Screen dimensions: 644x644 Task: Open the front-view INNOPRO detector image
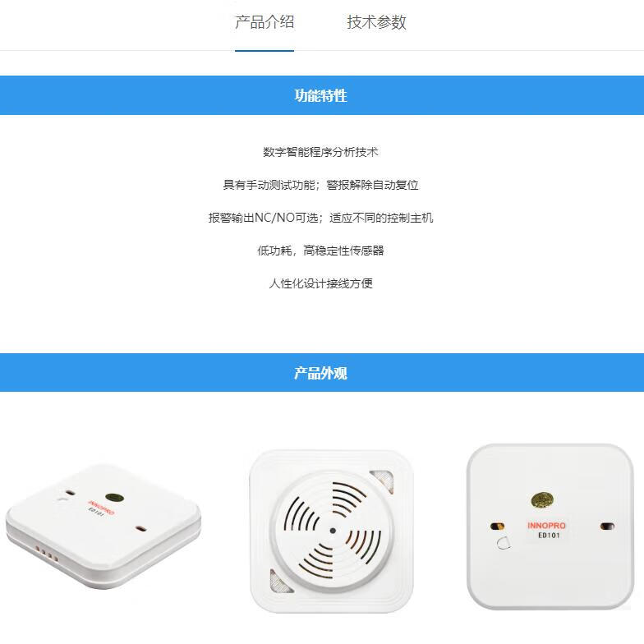(x=550, y=527)
